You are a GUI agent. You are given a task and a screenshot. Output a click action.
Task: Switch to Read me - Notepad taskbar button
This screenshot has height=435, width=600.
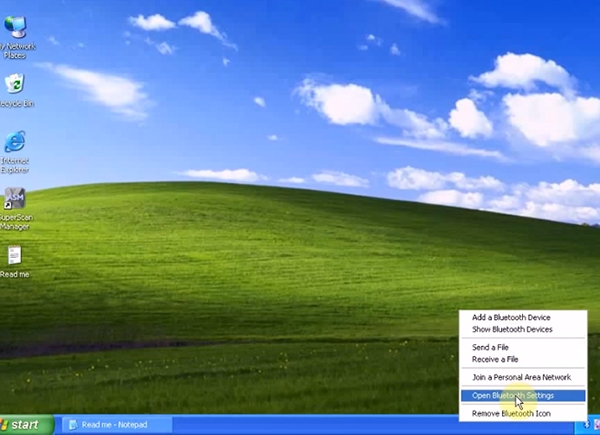pyautogui.click(x=117, y=425)
